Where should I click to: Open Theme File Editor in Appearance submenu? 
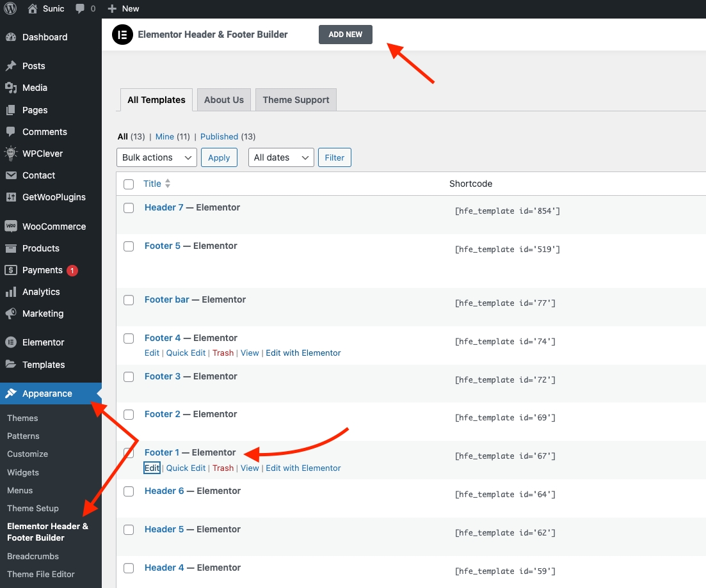[x=41, y=574]
